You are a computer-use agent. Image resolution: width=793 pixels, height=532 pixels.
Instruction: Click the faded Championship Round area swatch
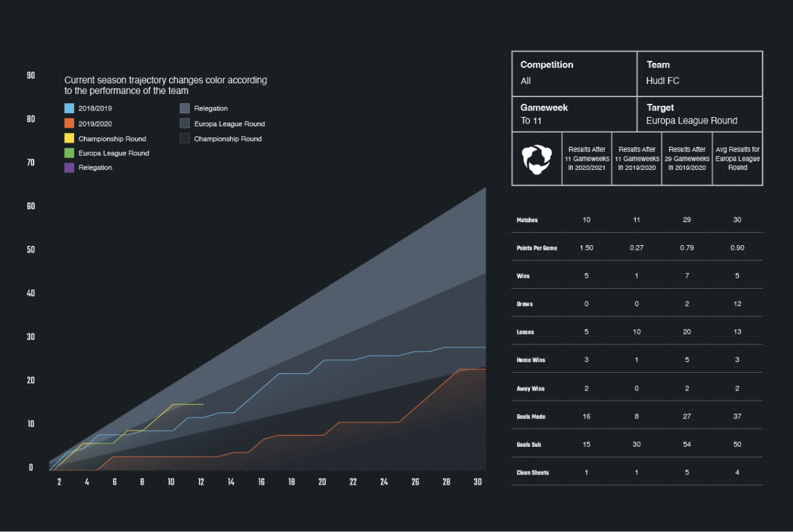pos(184,138)
